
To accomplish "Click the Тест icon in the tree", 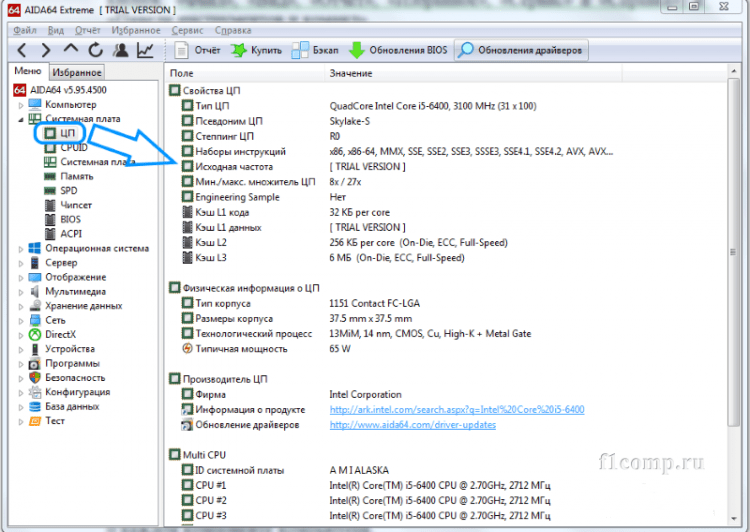I will [34, 421].
